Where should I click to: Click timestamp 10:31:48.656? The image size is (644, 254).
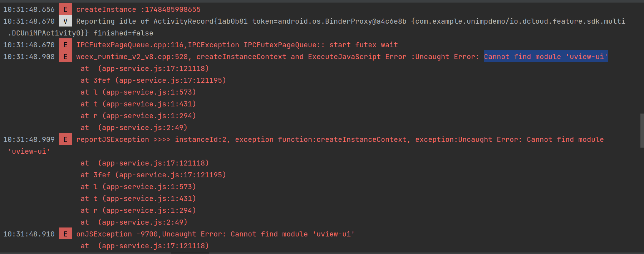29,9
